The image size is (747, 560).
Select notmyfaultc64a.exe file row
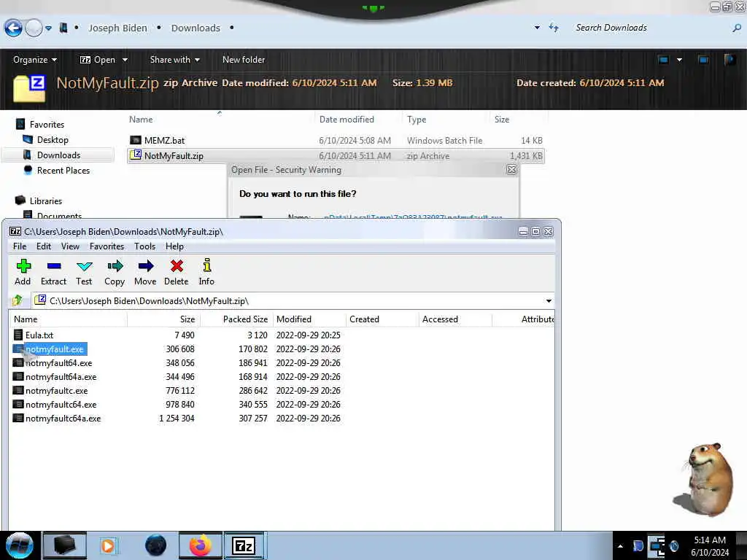[x=177, y=418]
